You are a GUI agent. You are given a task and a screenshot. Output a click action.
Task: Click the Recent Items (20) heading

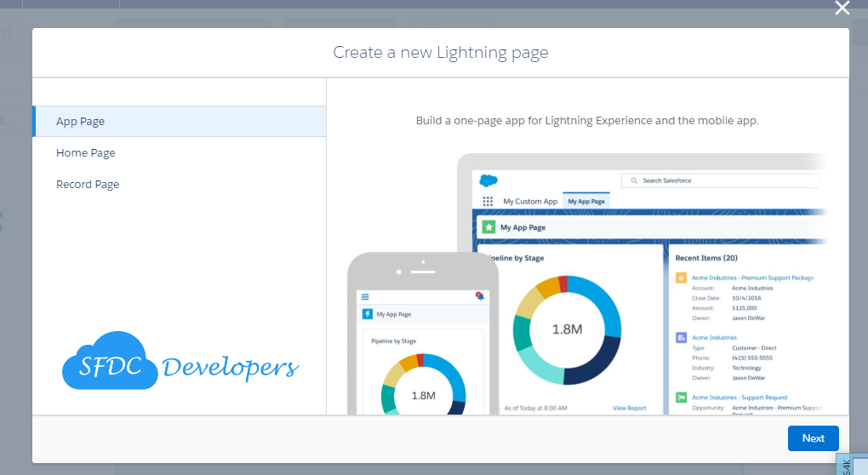pyautogui.click(x=705, y=257)
